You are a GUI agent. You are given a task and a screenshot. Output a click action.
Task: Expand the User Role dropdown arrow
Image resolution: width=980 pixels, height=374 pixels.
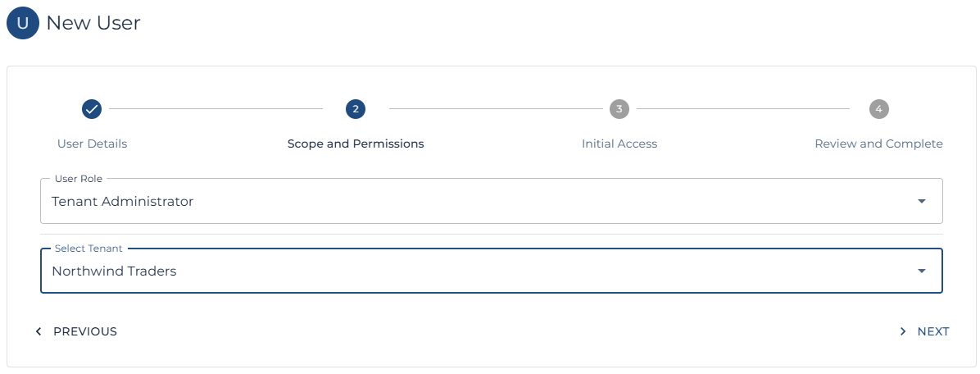click(x=922, y=201)
